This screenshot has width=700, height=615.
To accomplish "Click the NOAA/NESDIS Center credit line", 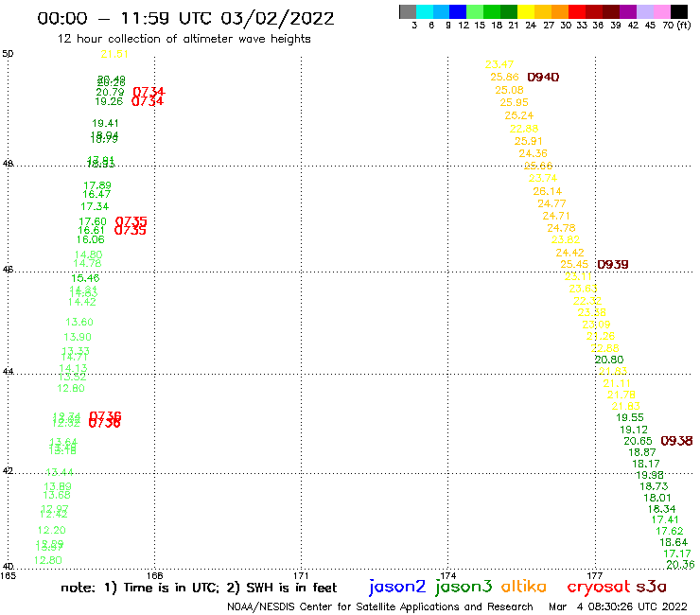I will tap(380, 606).
